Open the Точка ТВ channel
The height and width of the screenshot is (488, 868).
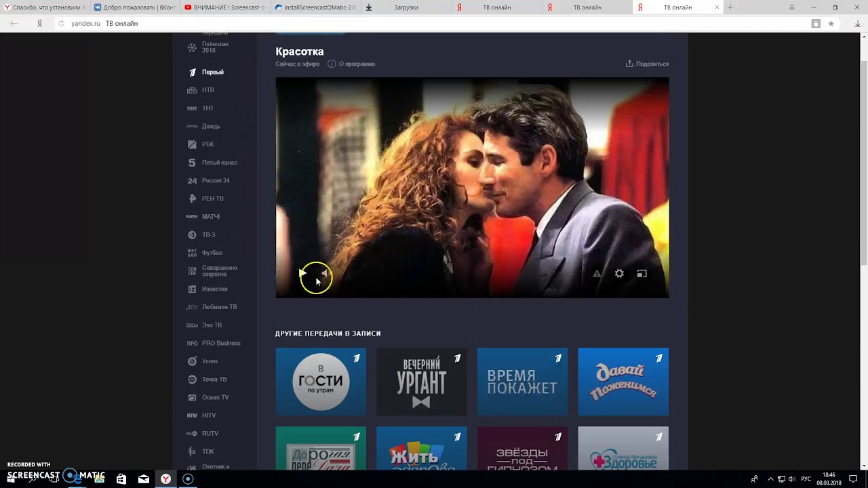pos(207,380)
